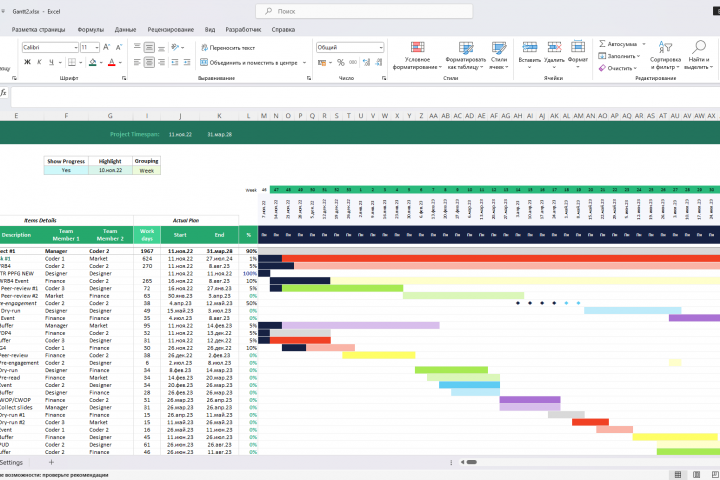The height and width of the screenshot is (480, 720).
Task: Click Объединить и поместить в центре
Action: pos(249,62)
